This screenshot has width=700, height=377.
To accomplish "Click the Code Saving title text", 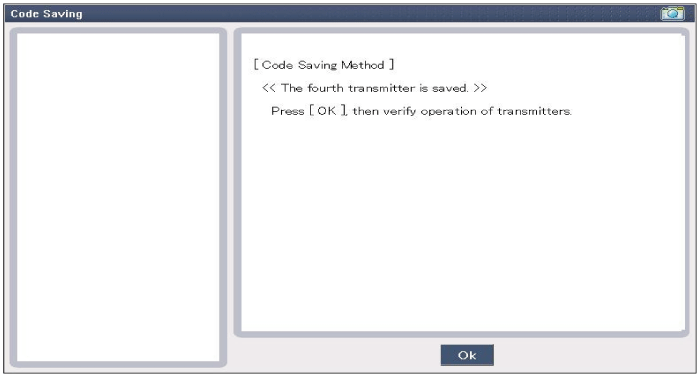I will tap(46, 14).
